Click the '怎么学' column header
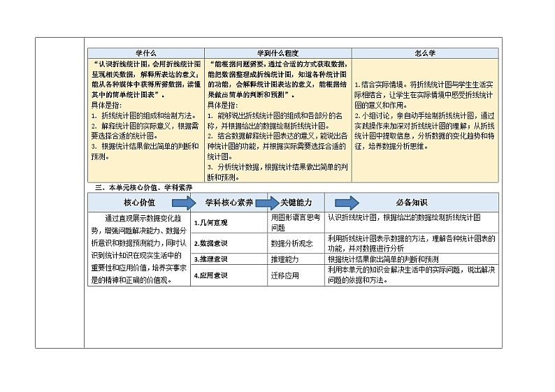 point(425,53)
